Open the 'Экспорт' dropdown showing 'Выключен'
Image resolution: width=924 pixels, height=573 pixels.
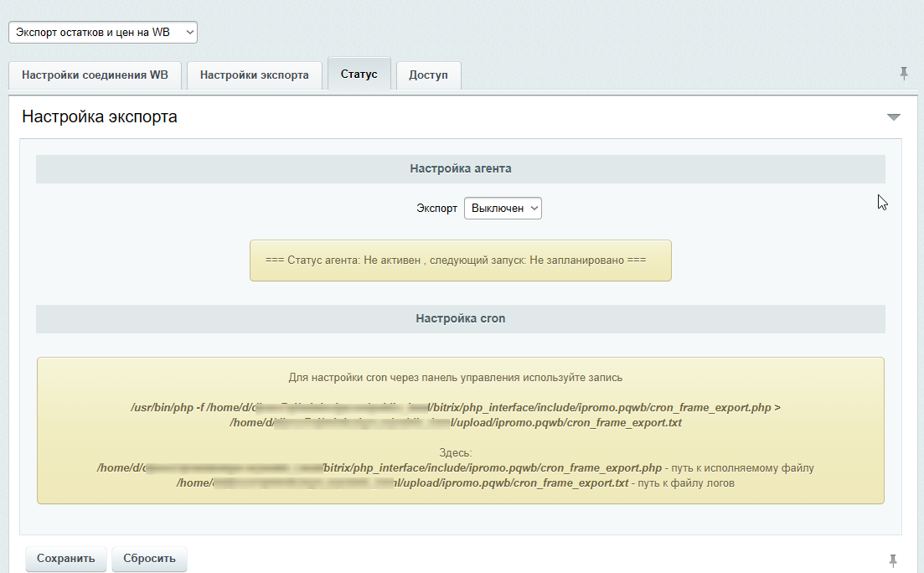point(503,208)
